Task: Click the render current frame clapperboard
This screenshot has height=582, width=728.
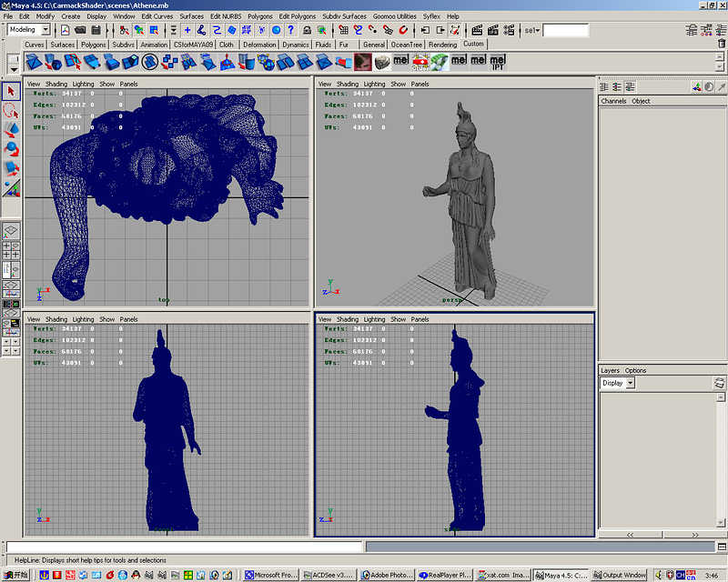Action: coord(476,30)
